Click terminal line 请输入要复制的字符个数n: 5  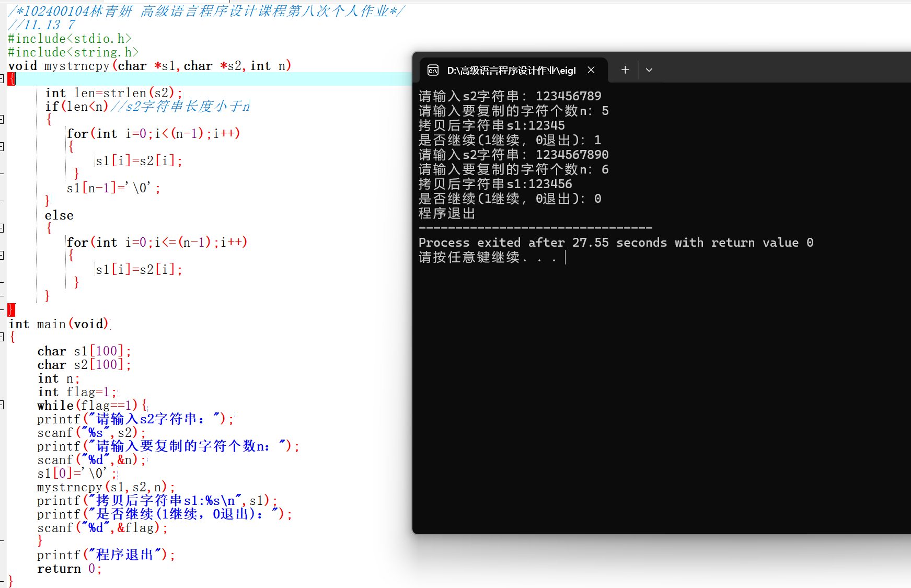[514, 111]
